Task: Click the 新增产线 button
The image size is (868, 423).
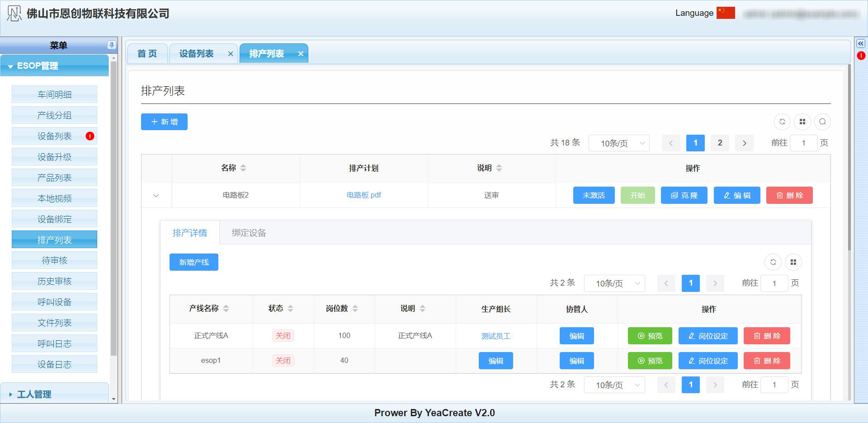Action: pos(193,262)
